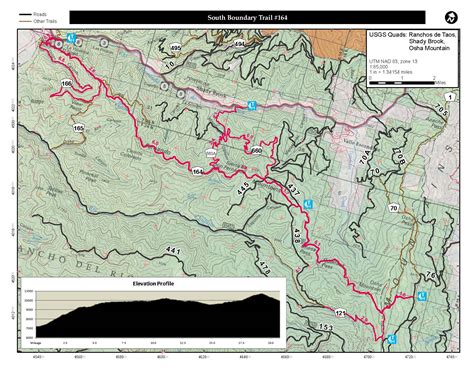Click the Shady Brook quad name
This screenshot has height=368, width=474.
coord(426,41)
